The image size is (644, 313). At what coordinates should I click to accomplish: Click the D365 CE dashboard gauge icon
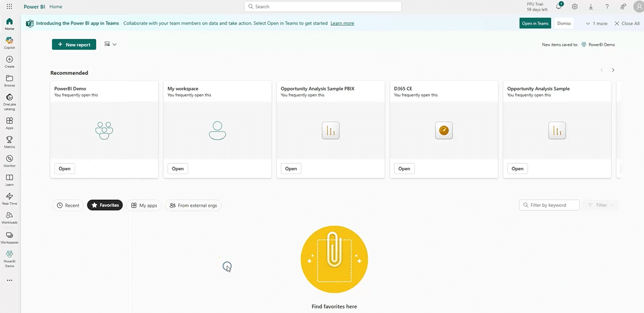(444, 130)
